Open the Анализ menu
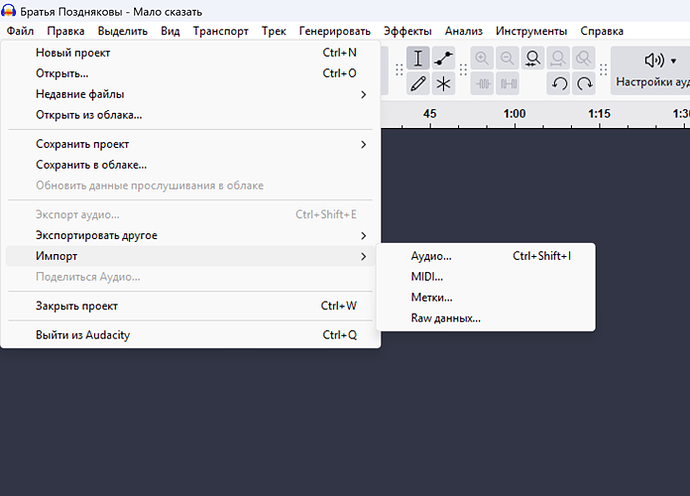 464,31
